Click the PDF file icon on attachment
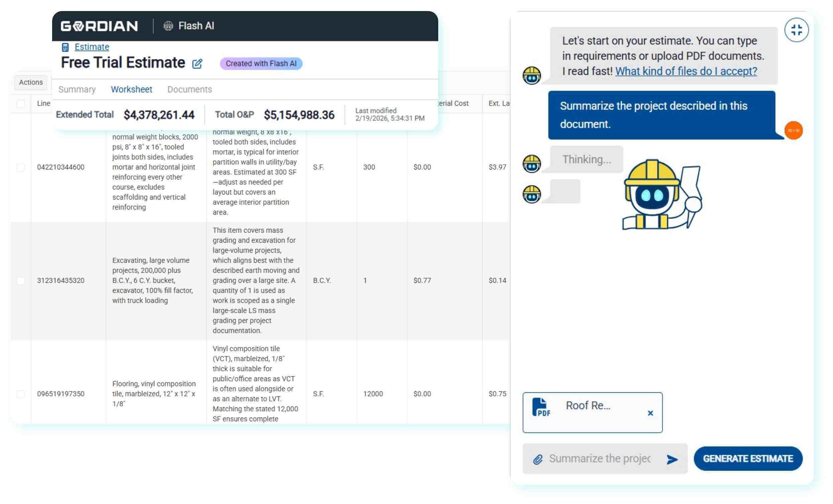Image resolution: width=833 pixels, height=504 pixels. coord(541,407)
